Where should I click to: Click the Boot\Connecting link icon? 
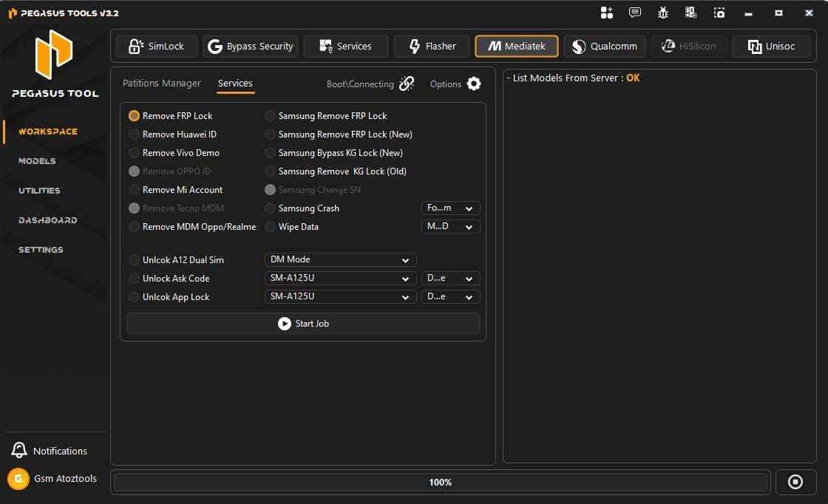pyautogui.click(x=406, y=84)
